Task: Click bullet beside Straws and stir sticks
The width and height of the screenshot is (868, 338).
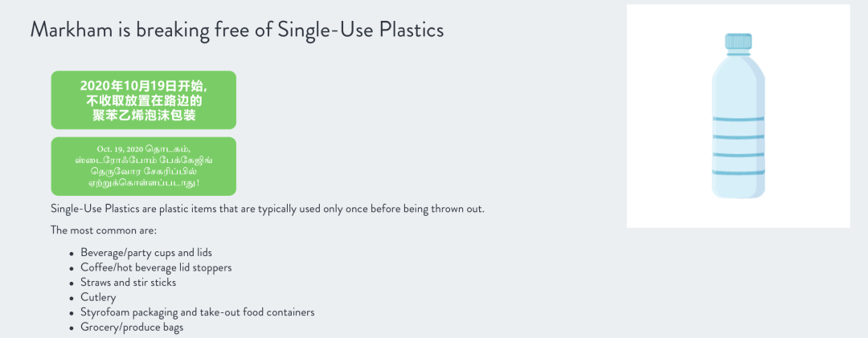Action: point(72,283)
